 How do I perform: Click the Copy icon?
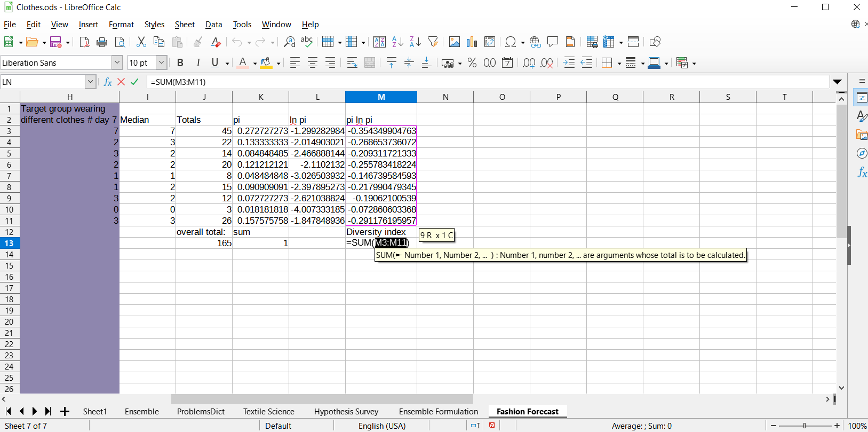point(159,42)
